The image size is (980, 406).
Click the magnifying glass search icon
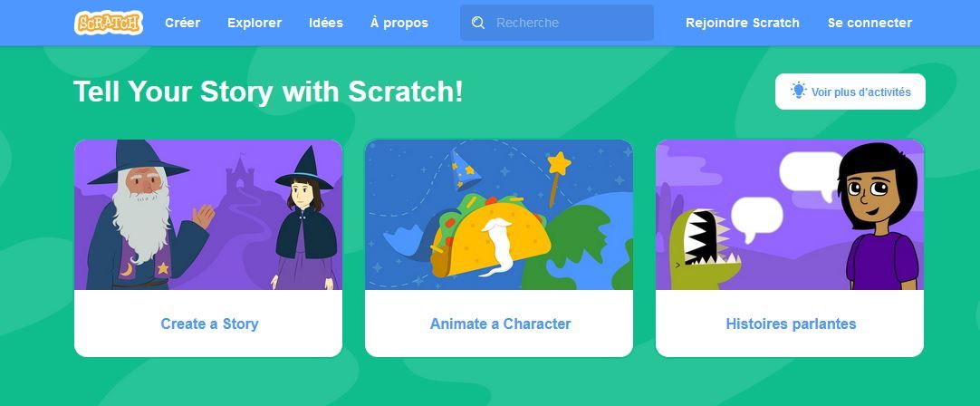pos(478,24)
